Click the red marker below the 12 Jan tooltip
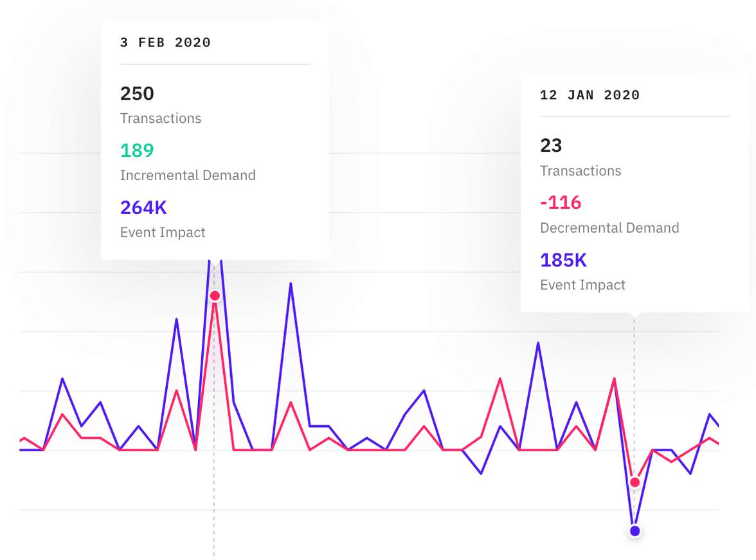This screenshot has height=560, width=756. 635,482
